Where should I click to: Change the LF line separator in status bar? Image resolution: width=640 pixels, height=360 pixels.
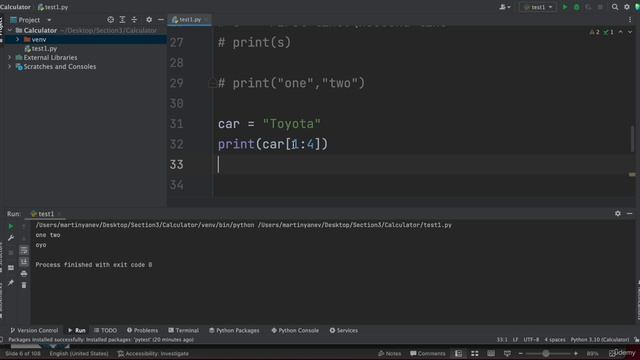(x=516, y=340)
